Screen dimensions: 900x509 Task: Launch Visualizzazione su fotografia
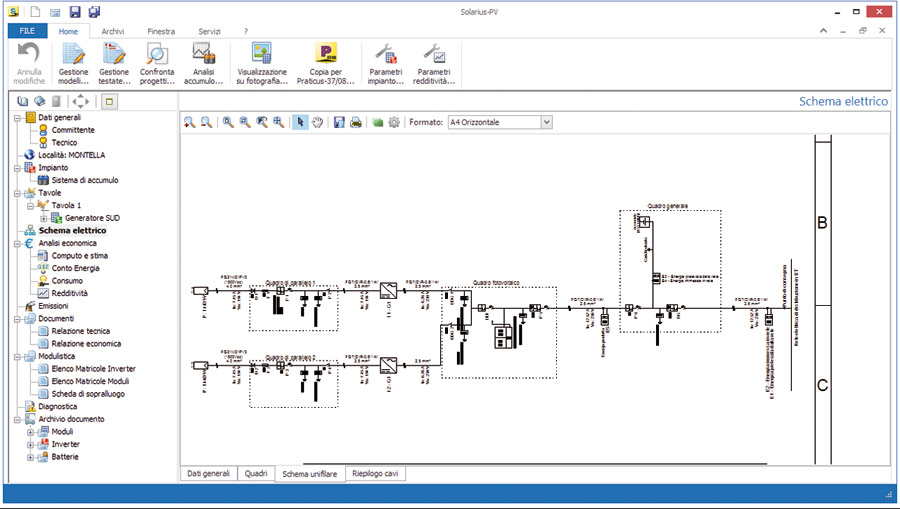point(262,64)
